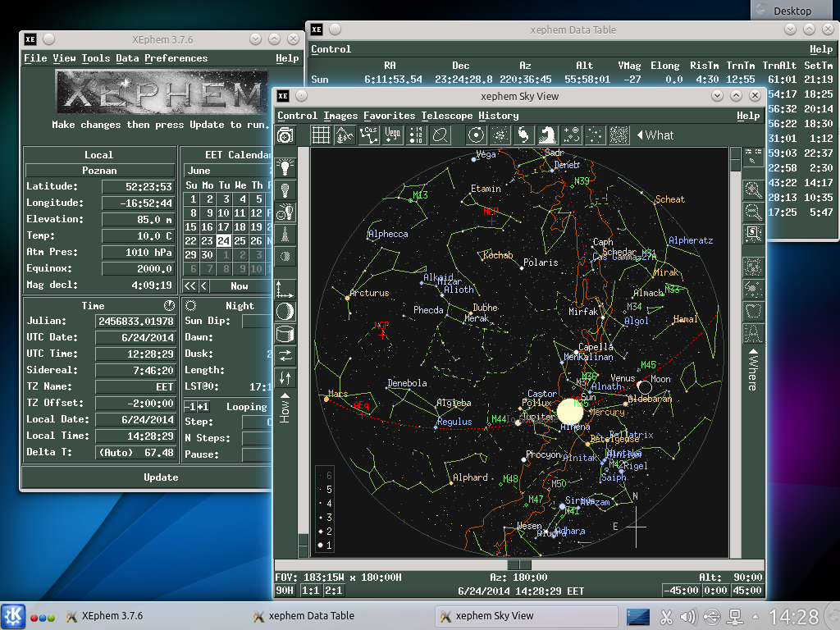The height and width of the screenshot is (630, 840).
Task: Click the Poznan site name button
Action: tap(99, 171)
